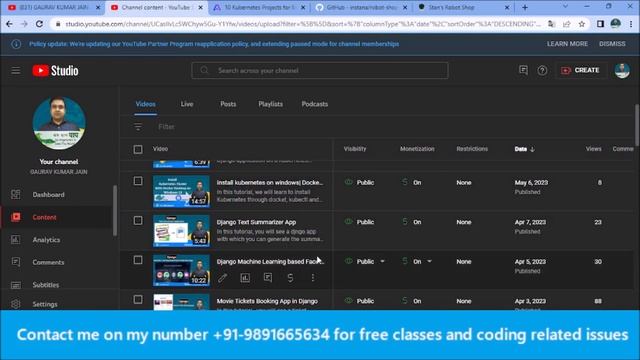
Task: Switch to the Playlists tab
Action: (x=270, y=104)
